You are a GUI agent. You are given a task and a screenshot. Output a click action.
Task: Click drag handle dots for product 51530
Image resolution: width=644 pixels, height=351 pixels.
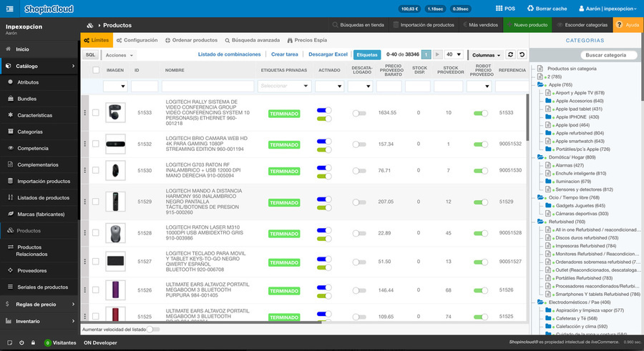(x=85, y=170)
